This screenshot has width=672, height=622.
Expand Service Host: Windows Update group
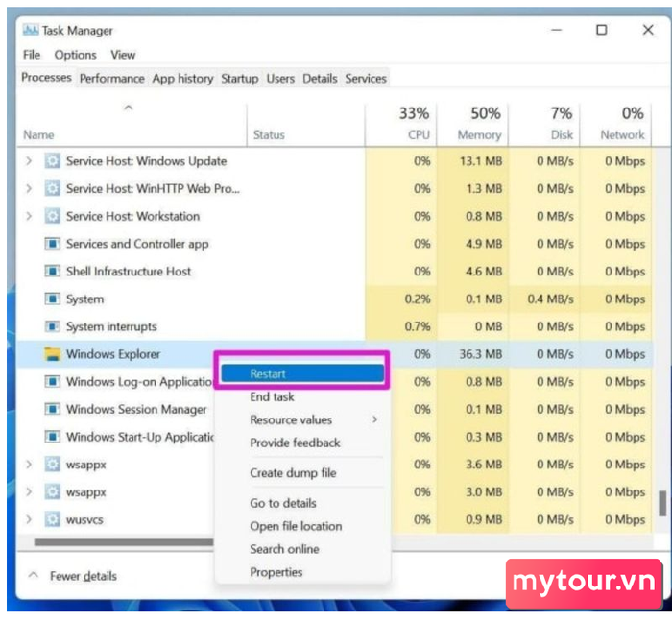coord(29,161)
